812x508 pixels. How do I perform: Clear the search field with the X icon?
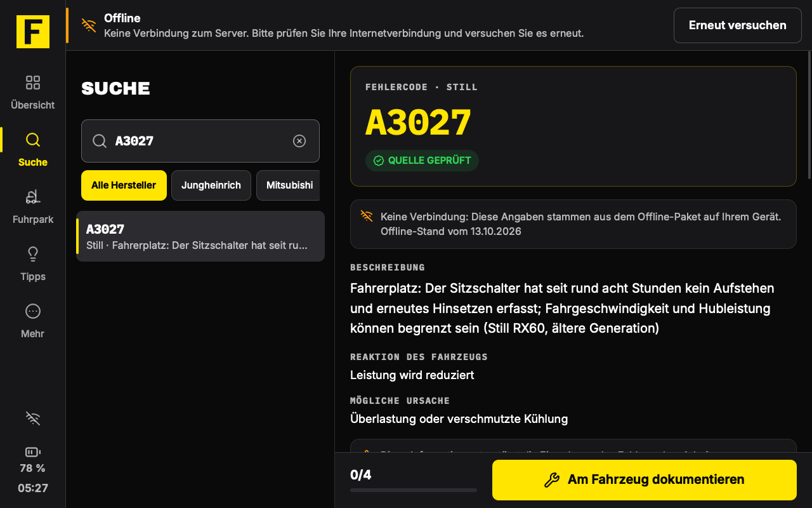pos(299,141)
